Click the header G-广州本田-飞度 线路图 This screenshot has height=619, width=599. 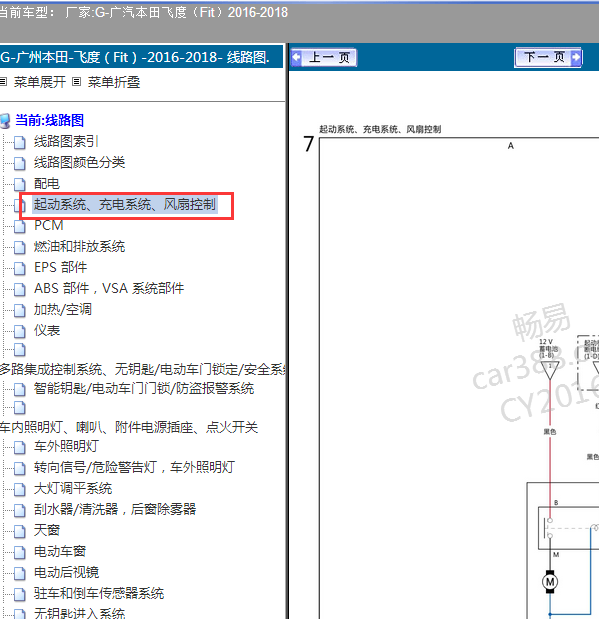coord(135,58)
